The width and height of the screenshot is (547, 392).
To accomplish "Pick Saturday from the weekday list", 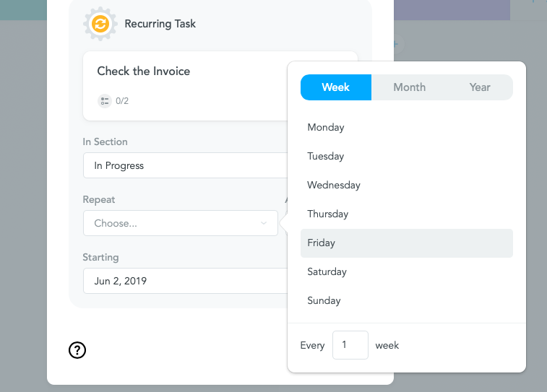I will pyautogui.click(x=407, y=272).
